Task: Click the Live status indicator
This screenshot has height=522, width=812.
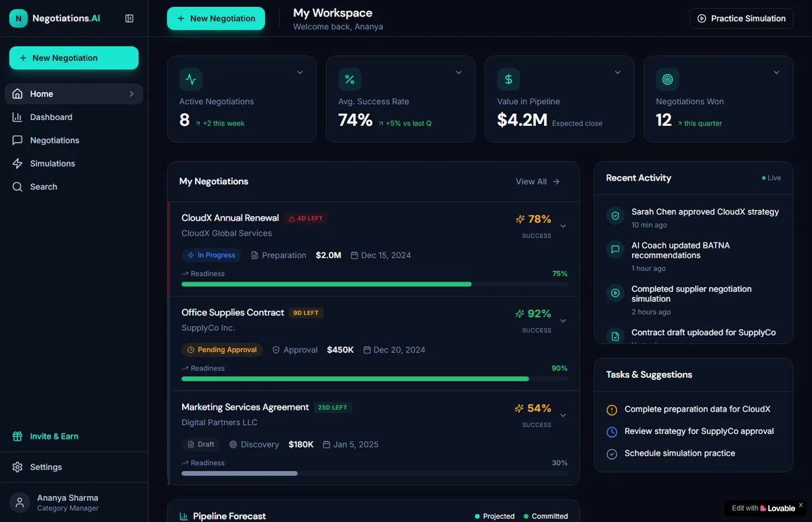Action: [x=771, y=178]
